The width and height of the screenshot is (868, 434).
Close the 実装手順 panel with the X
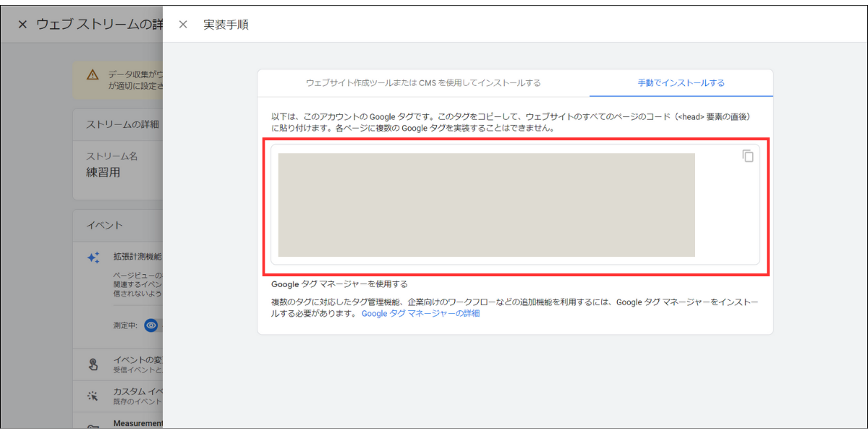[183, 25]
